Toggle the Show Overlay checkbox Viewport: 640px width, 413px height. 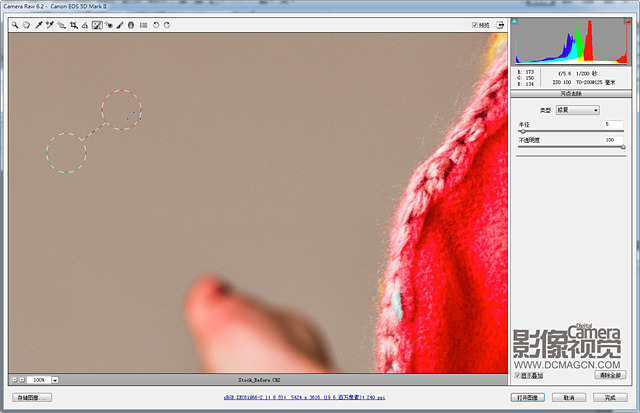(x=517, y=375)
